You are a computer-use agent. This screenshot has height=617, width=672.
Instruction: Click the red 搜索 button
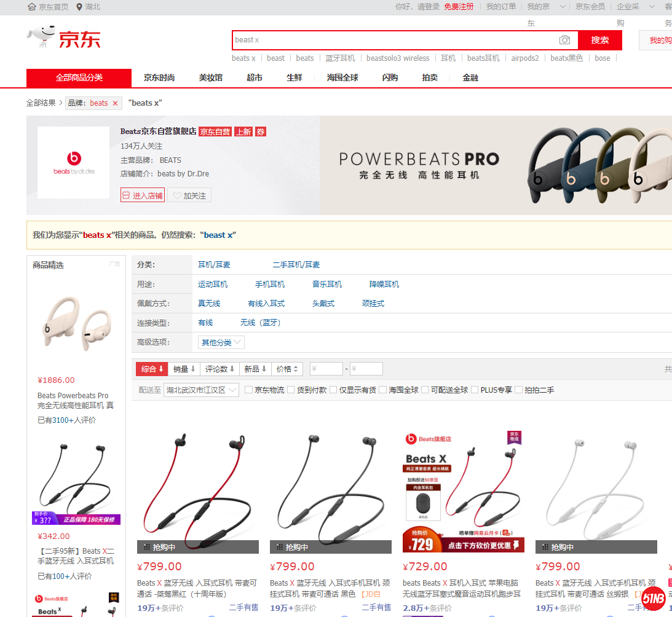pyautogui.click(x=600, y=40)
